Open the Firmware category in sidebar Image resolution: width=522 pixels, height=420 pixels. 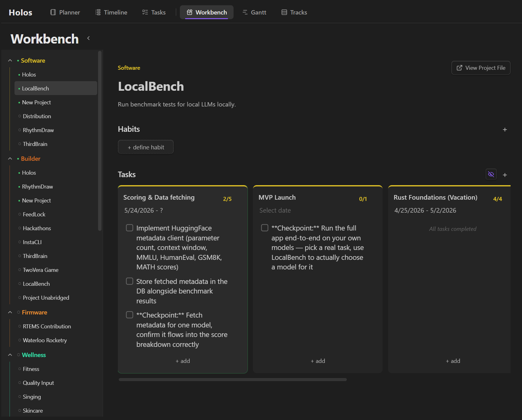pyautogui.click(x=35, y=312)
